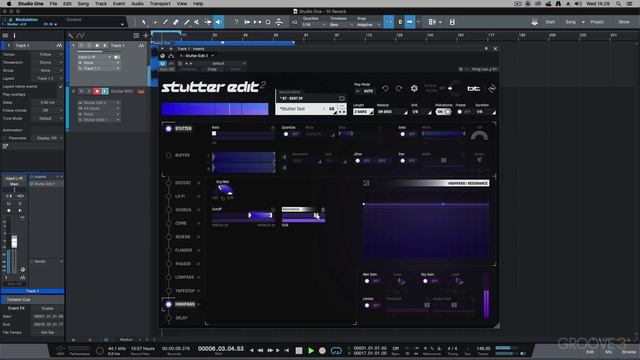640x360 pixels.
Task: Activate the Listen speaker tool
Action: pos(218,22)
